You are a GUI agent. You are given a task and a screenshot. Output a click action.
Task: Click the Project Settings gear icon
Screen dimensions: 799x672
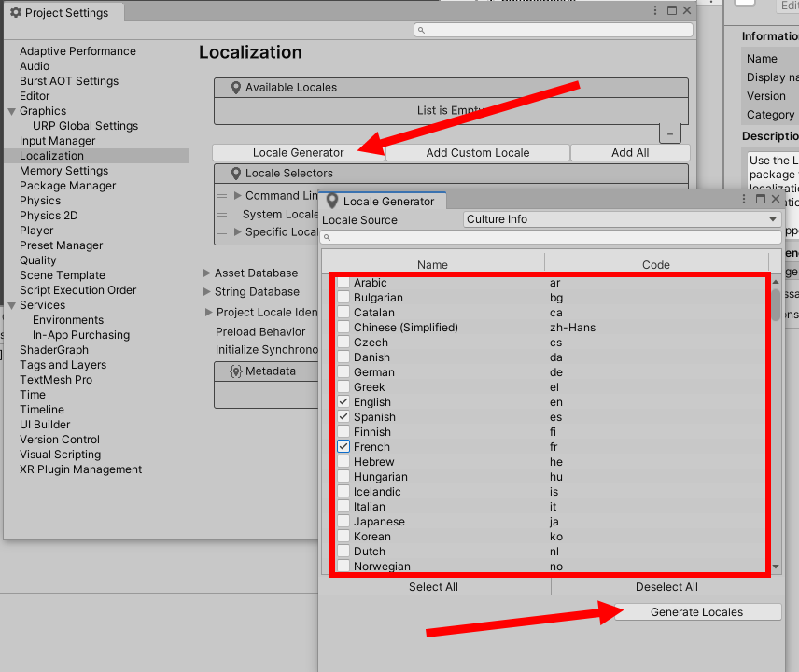pos(16,12)
